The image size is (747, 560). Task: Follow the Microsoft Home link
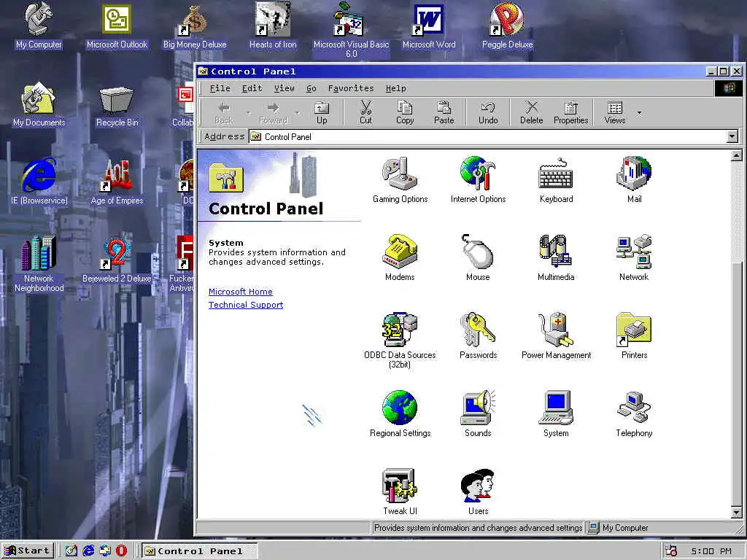pos(240,292)
